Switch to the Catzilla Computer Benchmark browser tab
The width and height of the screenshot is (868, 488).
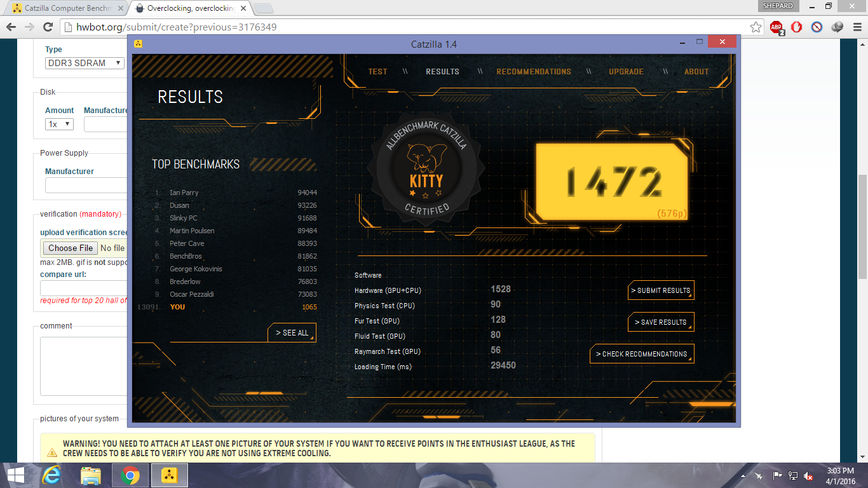(67, 9)
